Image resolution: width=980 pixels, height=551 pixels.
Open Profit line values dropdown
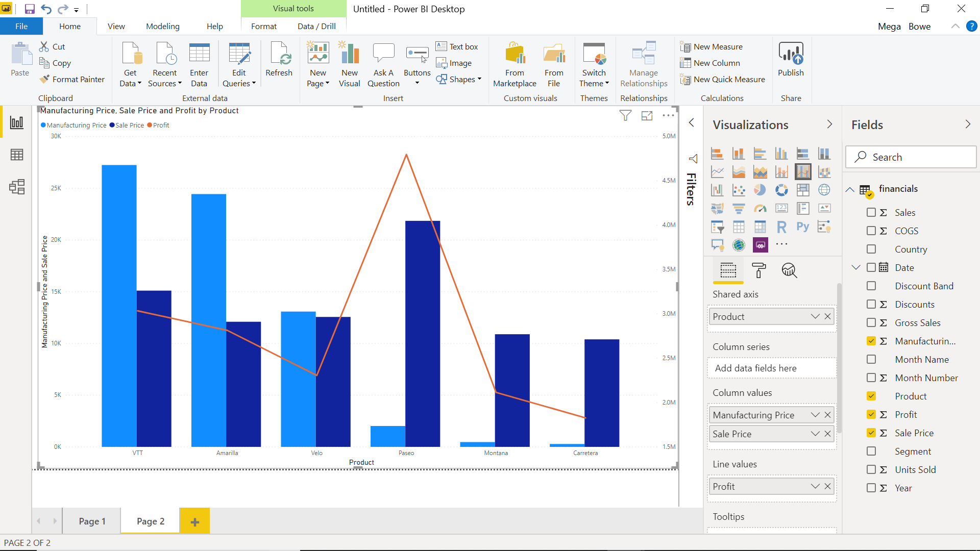coord(815,486)
